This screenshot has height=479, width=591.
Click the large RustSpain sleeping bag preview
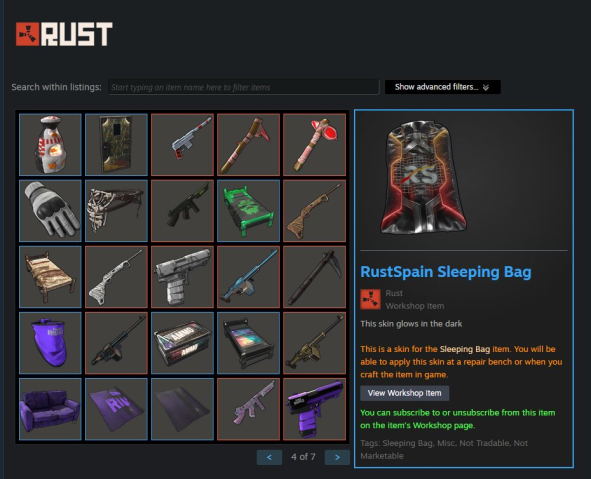[x=423, y=177]
